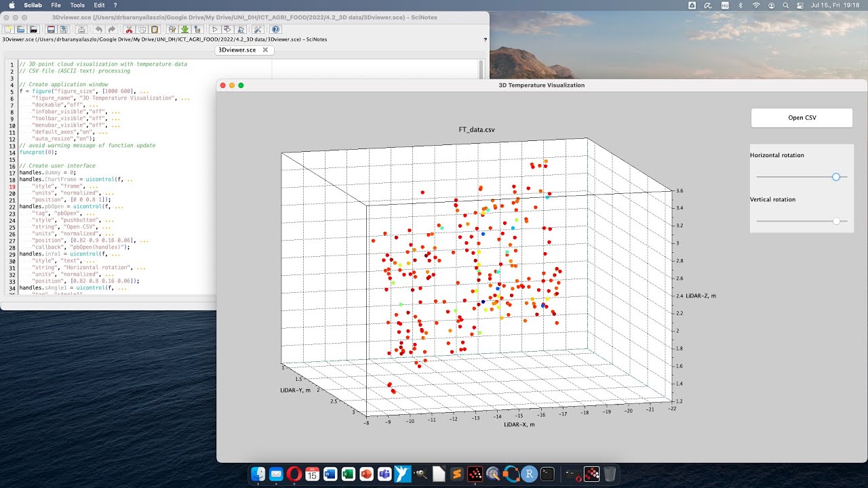Click the Paste clipboard icon in SciNotes

(155, 29)
